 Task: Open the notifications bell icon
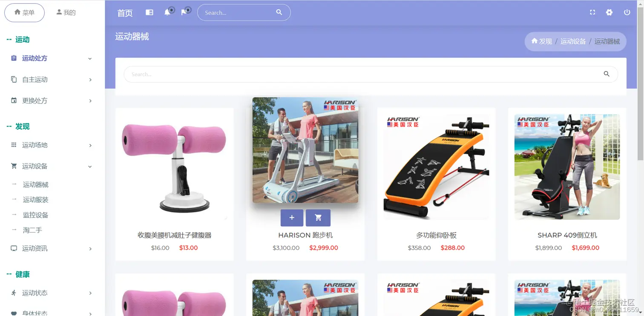tap(167, 12)
